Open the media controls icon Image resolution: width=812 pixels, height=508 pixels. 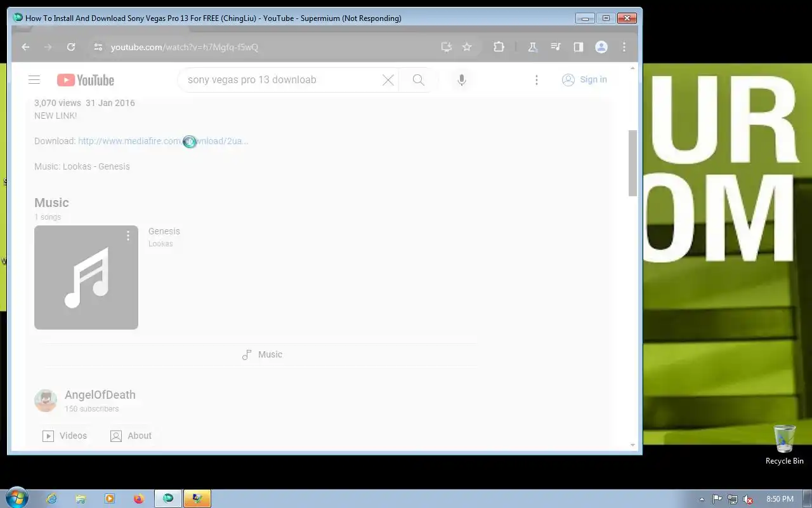pos(556,47)
